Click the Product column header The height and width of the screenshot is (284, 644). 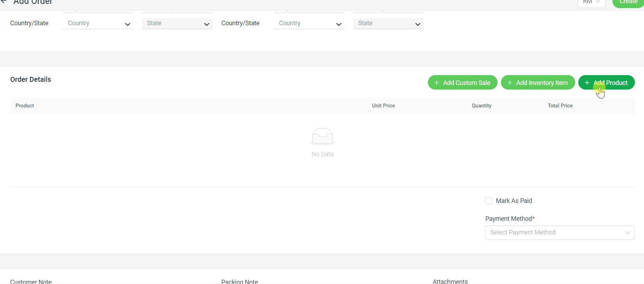[x=25, y=106]
